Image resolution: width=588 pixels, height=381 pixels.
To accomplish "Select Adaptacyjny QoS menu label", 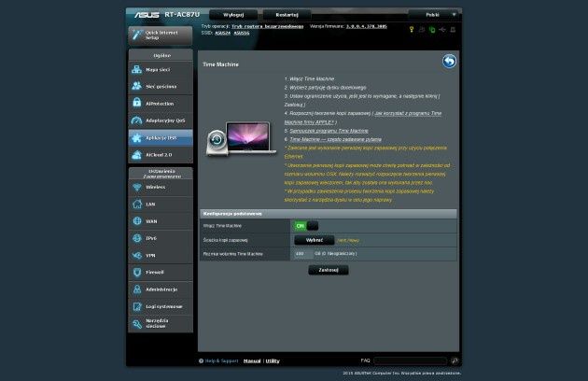I will [165, 120].
